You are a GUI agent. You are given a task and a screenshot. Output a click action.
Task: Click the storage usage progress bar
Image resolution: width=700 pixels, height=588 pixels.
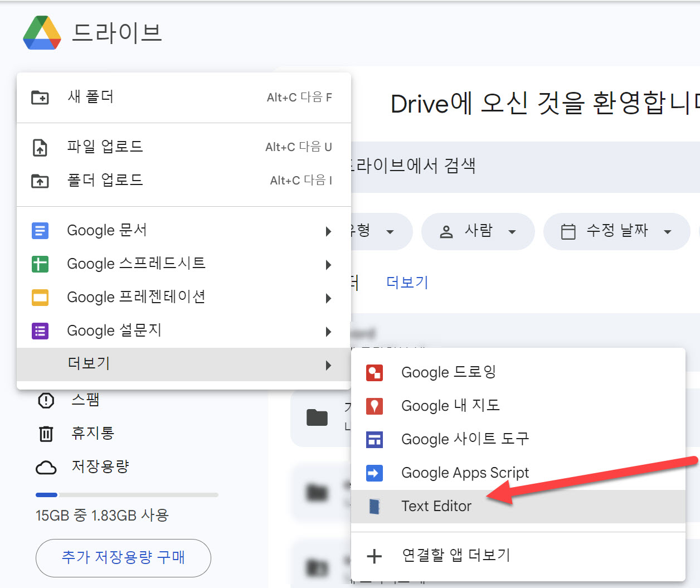point(127,495)
